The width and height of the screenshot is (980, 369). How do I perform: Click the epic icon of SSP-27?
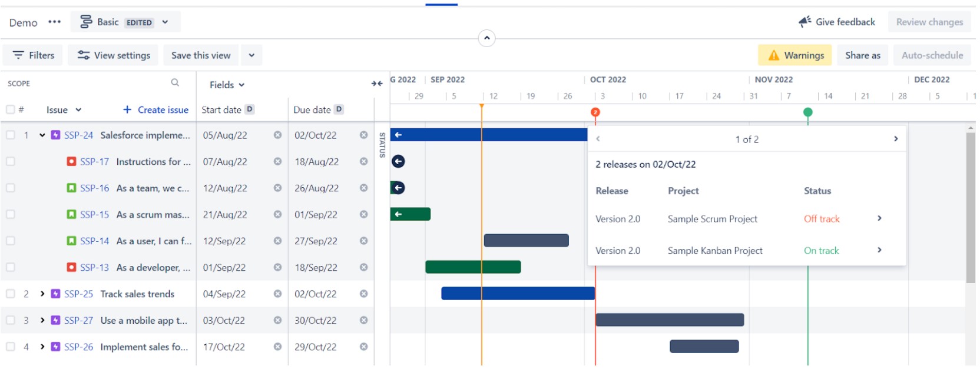pos(55,320)
